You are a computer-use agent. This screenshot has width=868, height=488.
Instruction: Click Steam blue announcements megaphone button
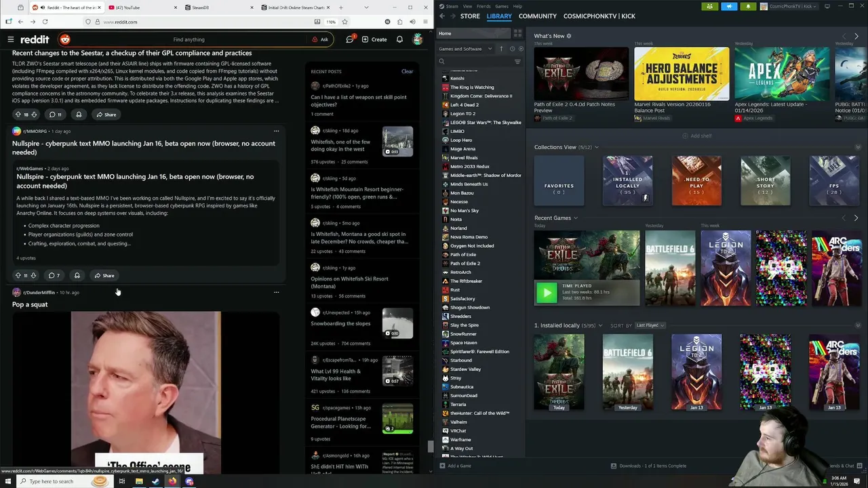[729, 6]
